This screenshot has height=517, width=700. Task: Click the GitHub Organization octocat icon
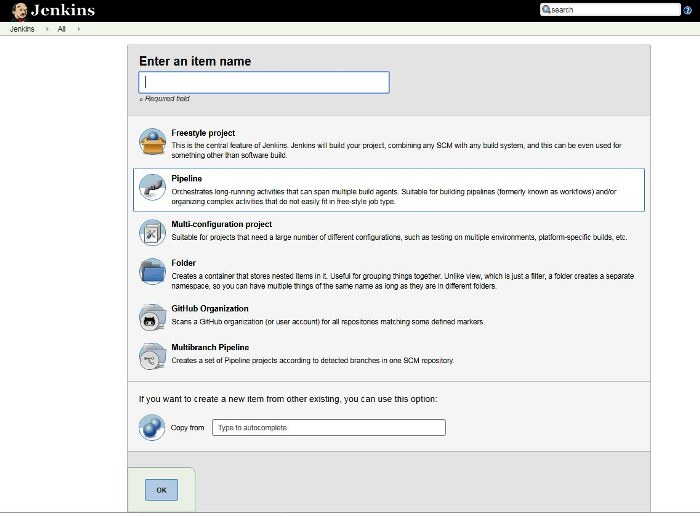pyautogui.click(x=152, y=317)
